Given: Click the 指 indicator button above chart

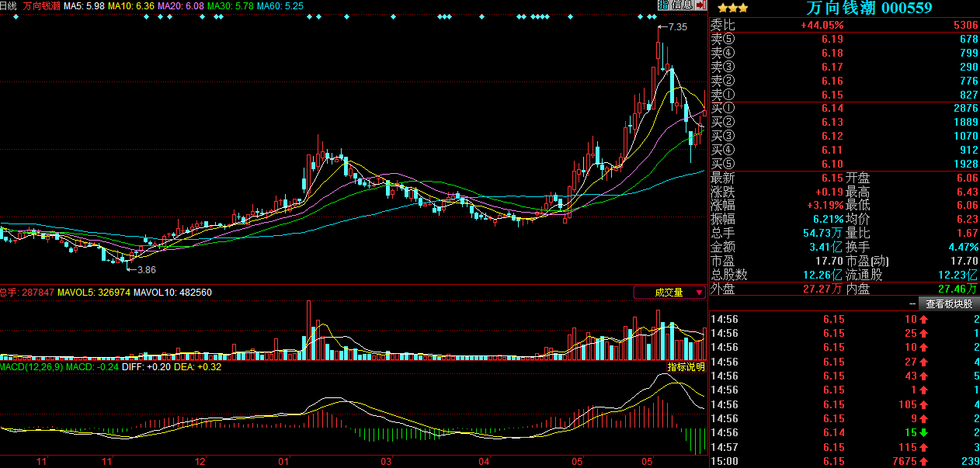Looking at the screenshot, I should (x=663, y=5).
